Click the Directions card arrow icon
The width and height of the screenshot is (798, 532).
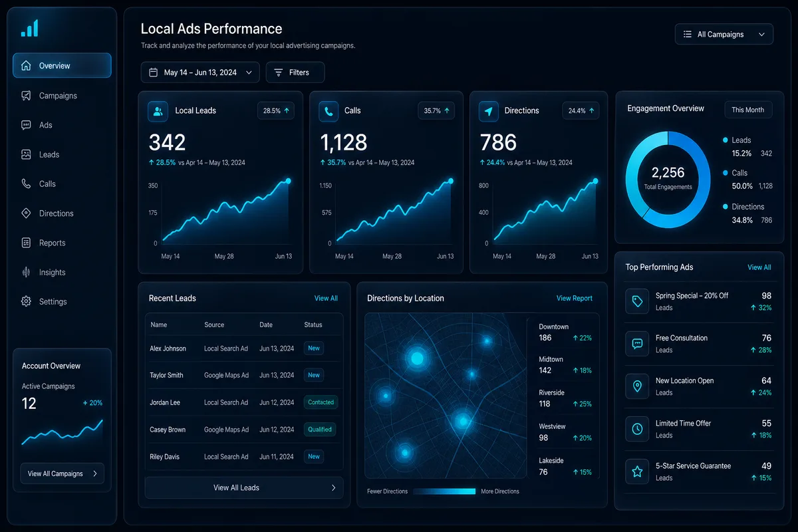(x=489, y=111)
